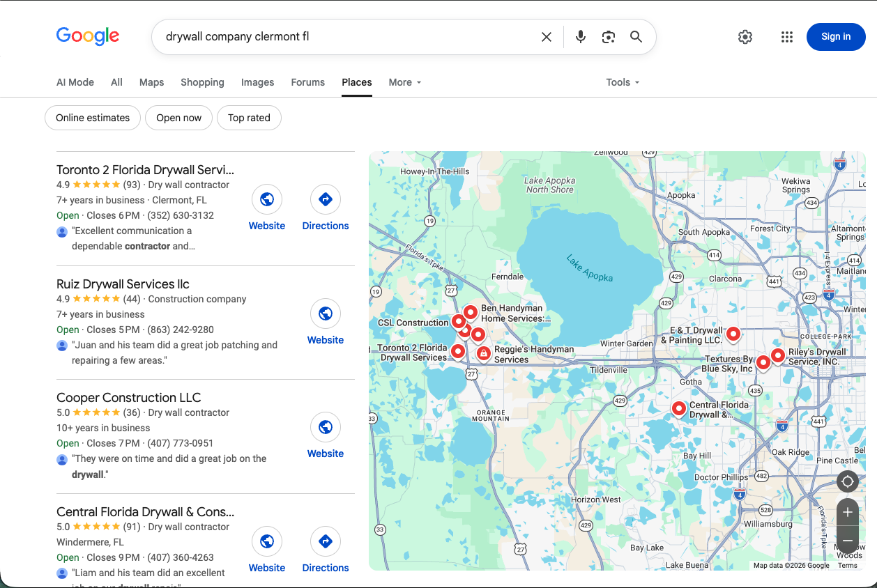Toggle the Top rated filter
The height and width of the screenshot is (588, 877).
[249, 118]
